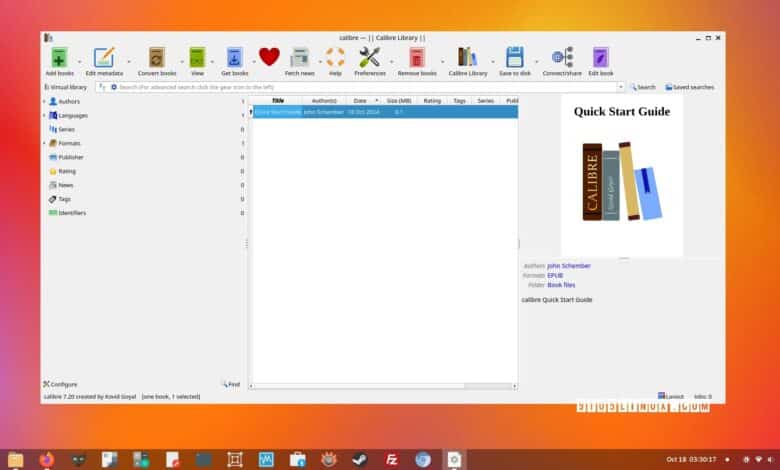Sort by the Date column header
Screen dimensions: 780x470
pos(363,100)
